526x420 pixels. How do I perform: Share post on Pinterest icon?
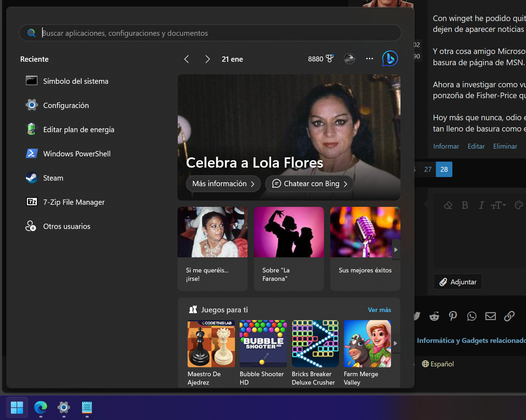click(453, 316)
